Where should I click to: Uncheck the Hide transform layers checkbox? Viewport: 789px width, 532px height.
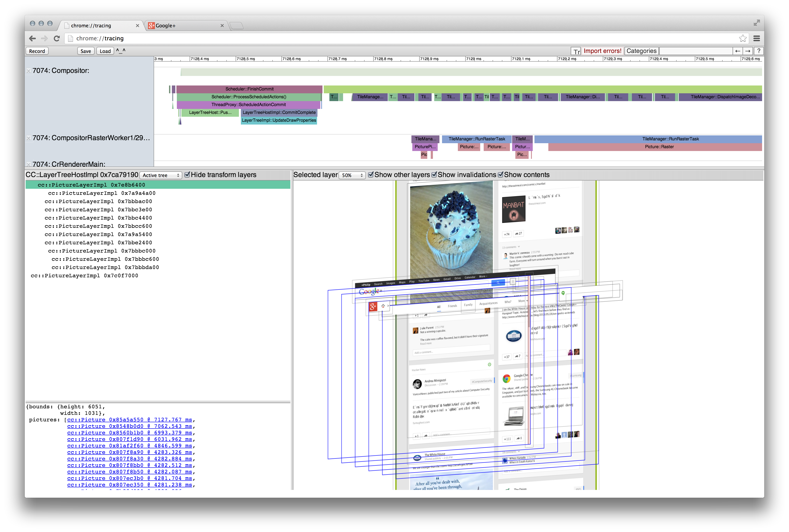click(x=188, y=175)
